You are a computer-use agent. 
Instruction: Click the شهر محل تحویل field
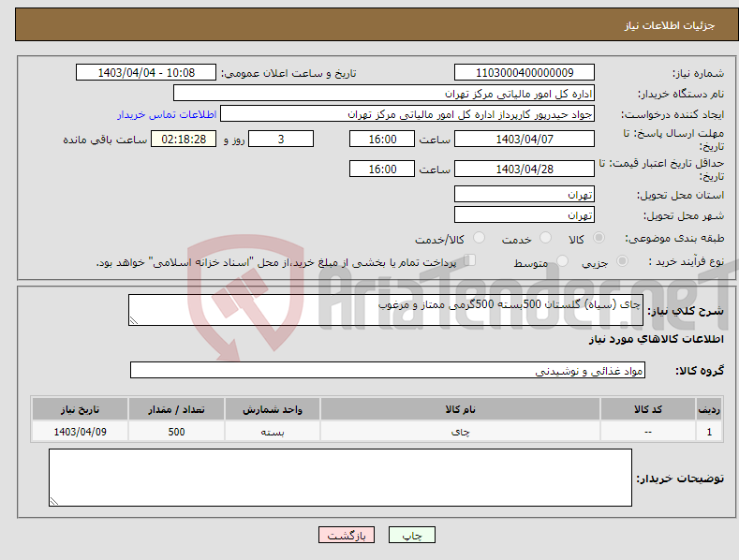pyautogui.click(x=525, y=215)
